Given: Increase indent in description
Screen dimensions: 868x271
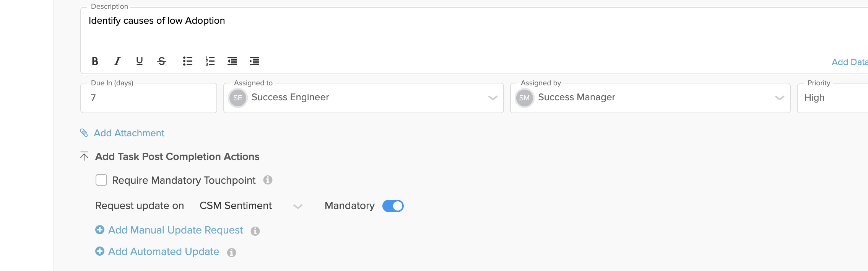Looking at the screenshot, I should point(254,61).
